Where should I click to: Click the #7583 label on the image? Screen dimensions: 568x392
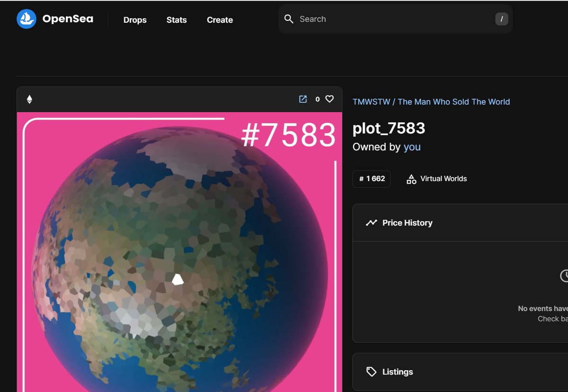point(288,135)
